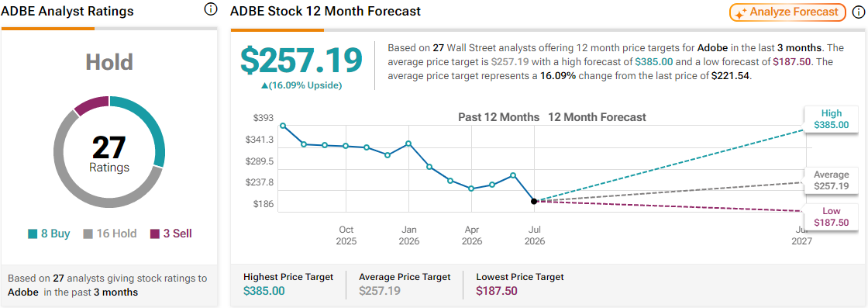Screen dimensions: 868x308
Task: Click the ADBE Analyst Ratings info icon
Action: 210,9
